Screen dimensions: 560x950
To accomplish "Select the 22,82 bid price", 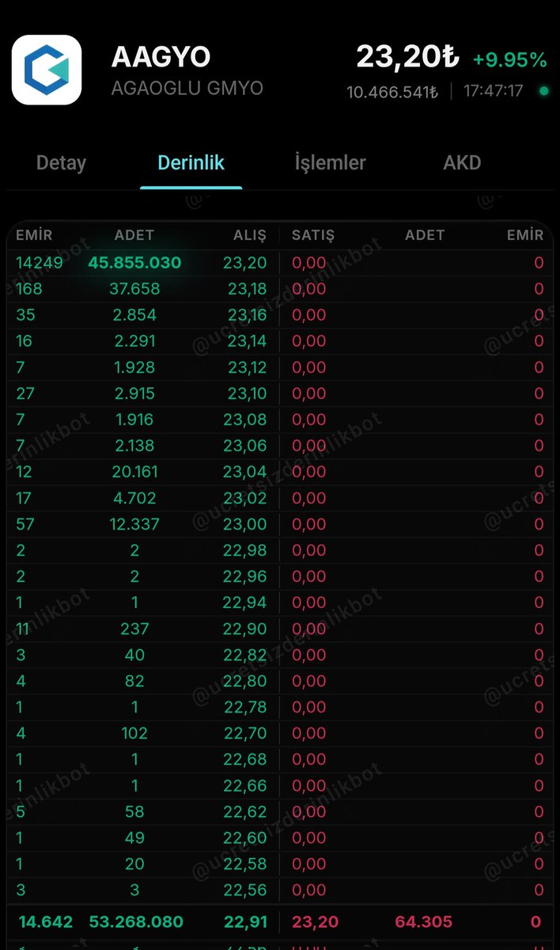I will 245,655.
